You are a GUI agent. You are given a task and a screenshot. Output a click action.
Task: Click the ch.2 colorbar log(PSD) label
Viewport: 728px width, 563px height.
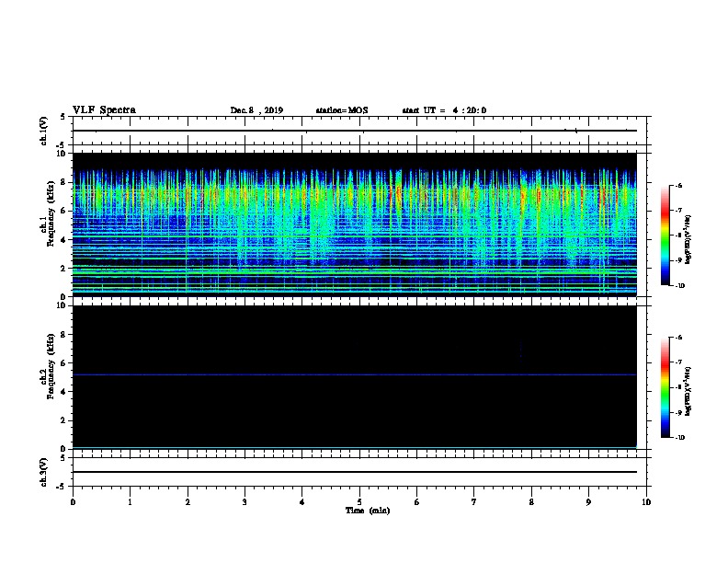(x=688, y=392)
